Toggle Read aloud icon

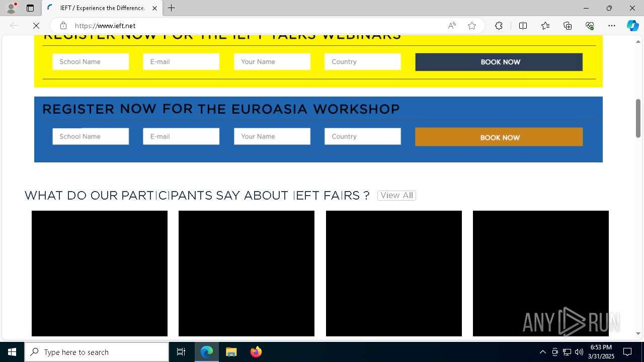click(x=452, y=26)
